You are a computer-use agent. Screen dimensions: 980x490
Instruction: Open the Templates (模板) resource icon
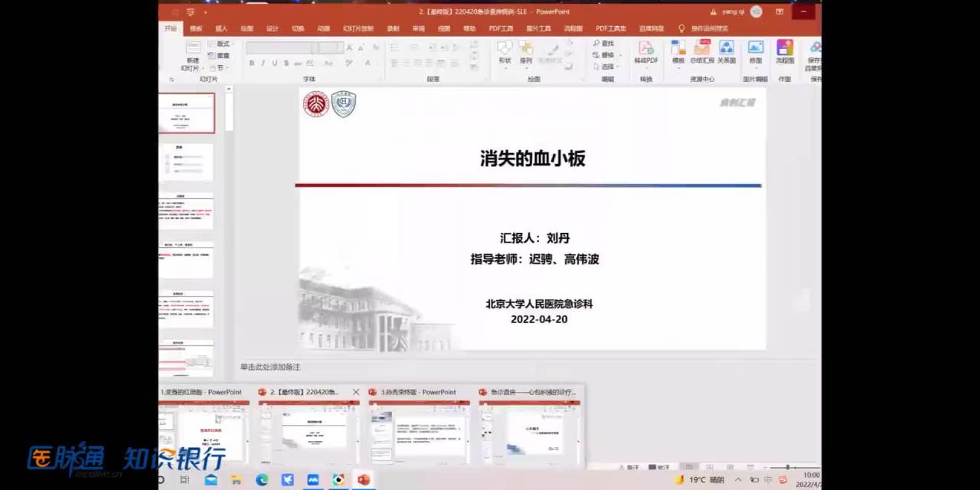point(678,49)
